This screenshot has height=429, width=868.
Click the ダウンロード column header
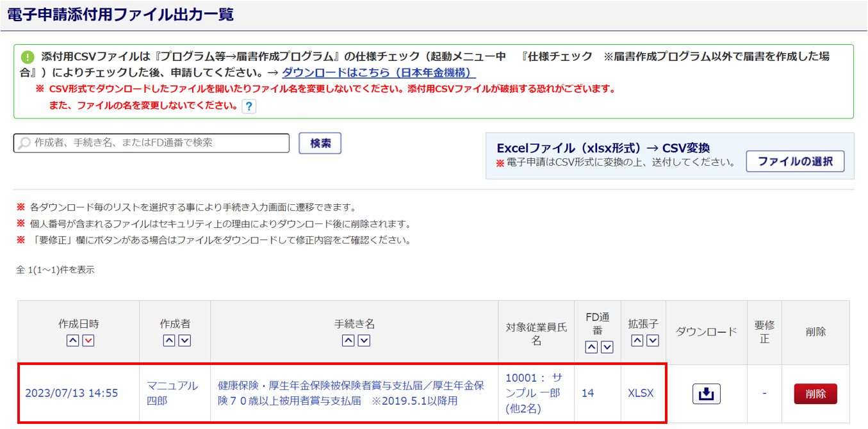click(x=707, y=332)
